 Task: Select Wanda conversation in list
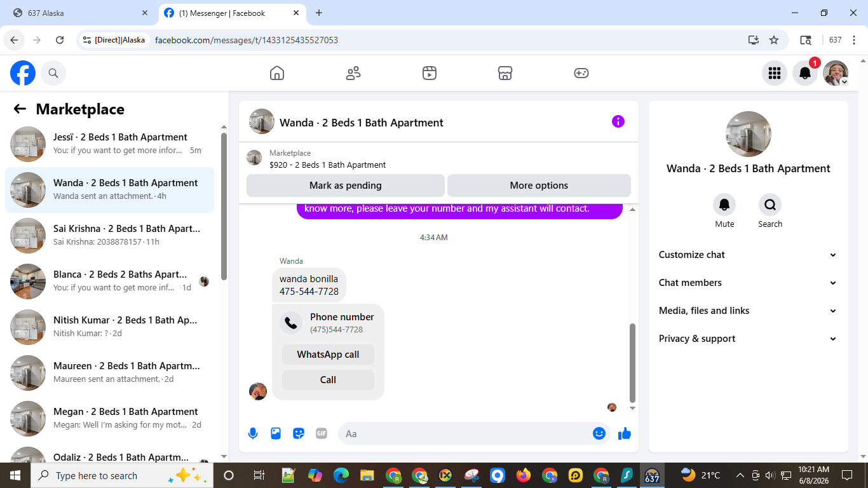pyautogui.click(x=109, y=190)
